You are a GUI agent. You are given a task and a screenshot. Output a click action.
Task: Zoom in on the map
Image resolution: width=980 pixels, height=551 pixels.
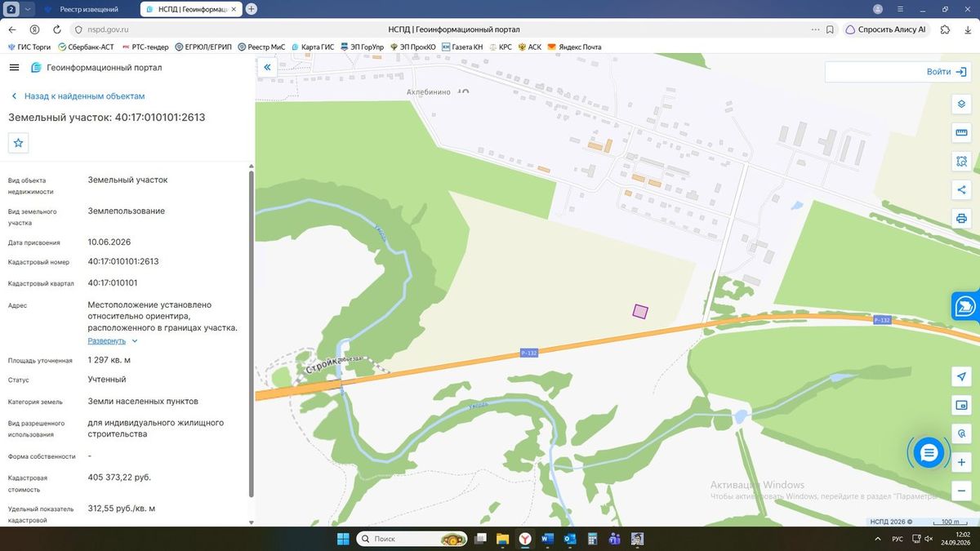961,462
